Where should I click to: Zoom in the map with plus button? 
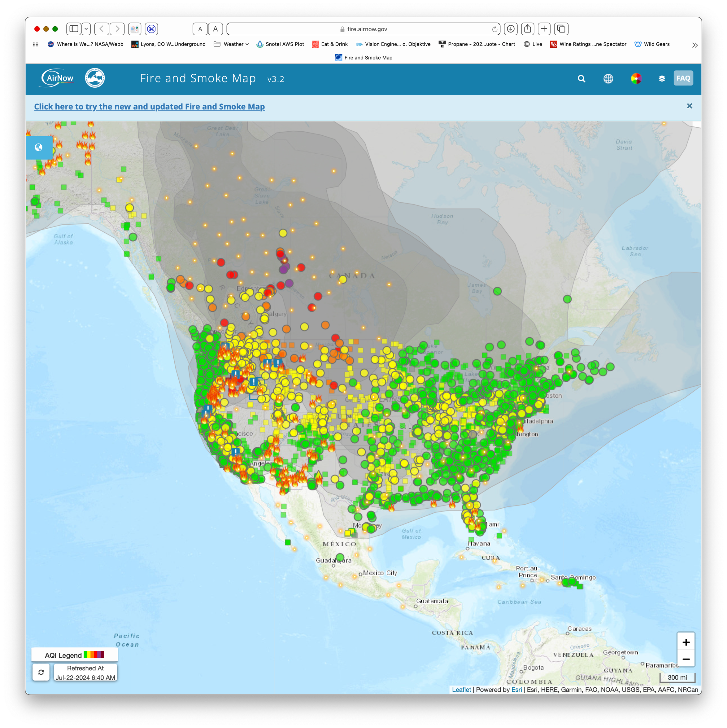point(686,642)
